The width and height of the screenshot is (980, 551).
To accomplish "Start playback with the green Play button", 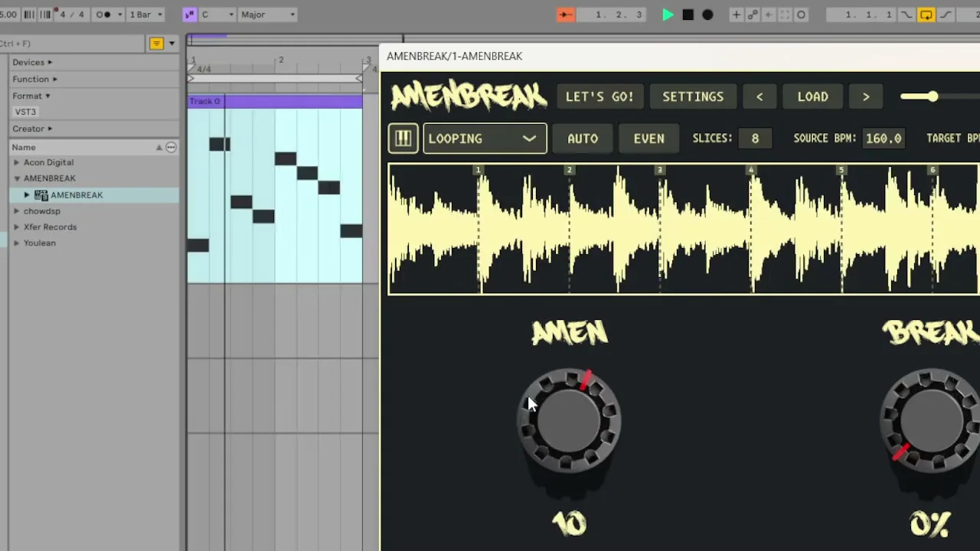I will click(668, 15).
